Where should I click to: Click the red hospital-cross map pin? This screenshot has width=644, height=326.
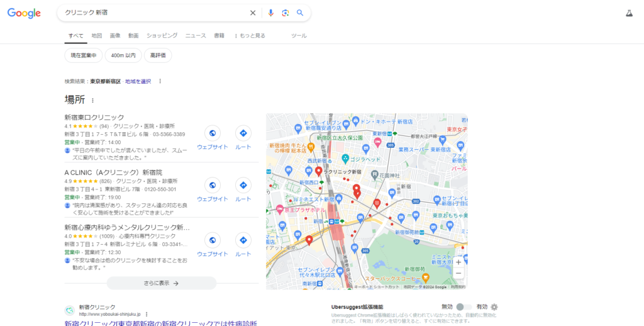click(x=377, y=203)
